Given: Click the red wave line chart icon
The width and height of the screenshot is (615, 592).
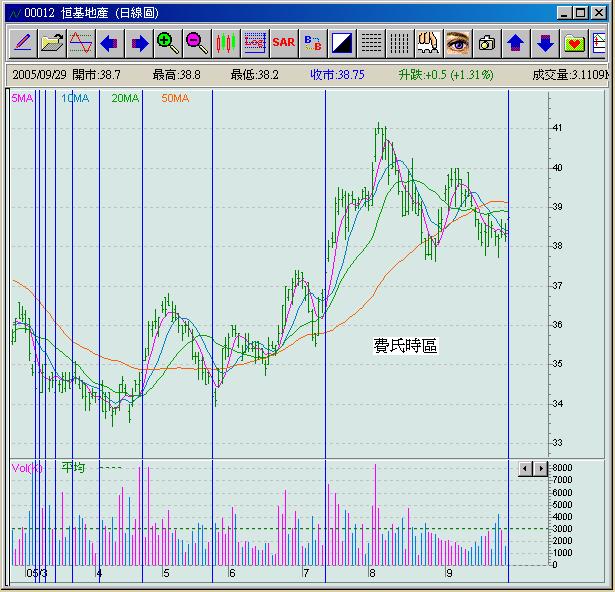Looking at the screenshot, I should (x=81, y=43).
